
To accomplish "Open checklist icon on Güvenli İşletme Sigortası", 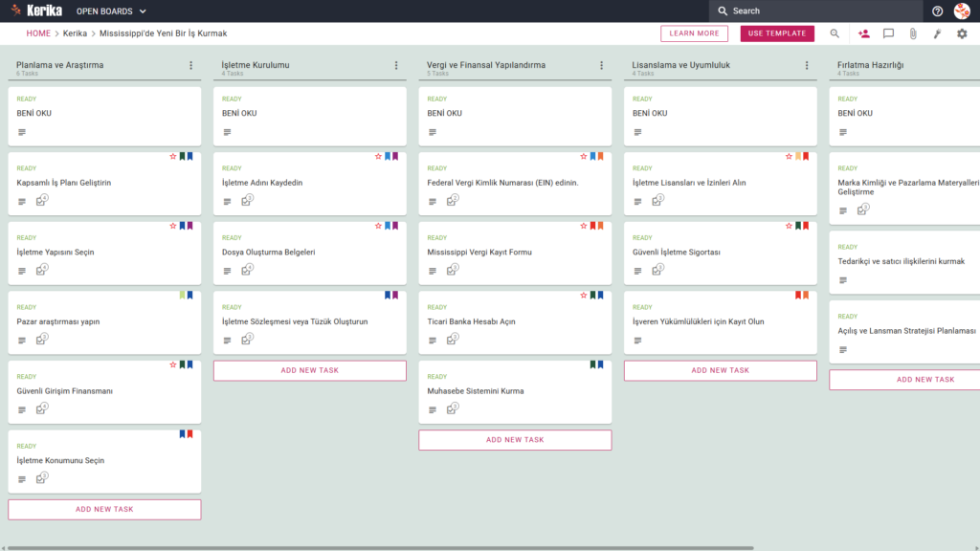I will pos(657,270).
